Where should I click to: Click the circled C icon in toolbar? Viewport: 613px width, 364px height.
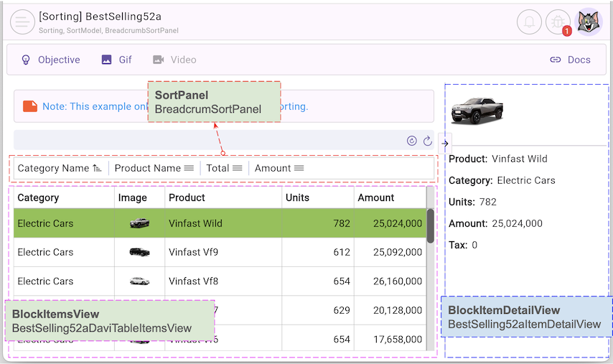click(412, 141)
